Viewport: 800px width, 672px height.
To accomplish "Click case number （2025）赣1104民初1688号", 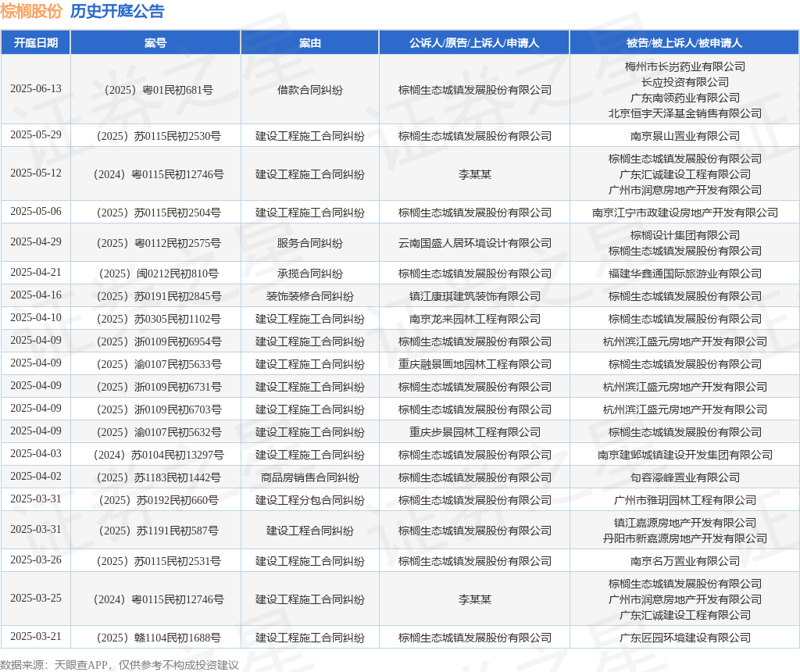I will 155,638.
